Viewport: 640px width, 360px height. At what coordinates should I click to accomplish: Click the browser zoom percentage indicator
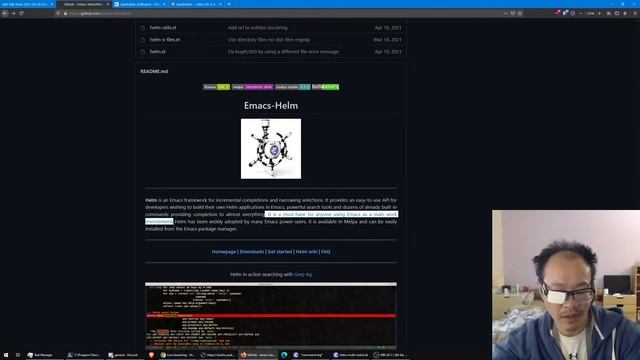pyautogui.click(x=590, y=13)
